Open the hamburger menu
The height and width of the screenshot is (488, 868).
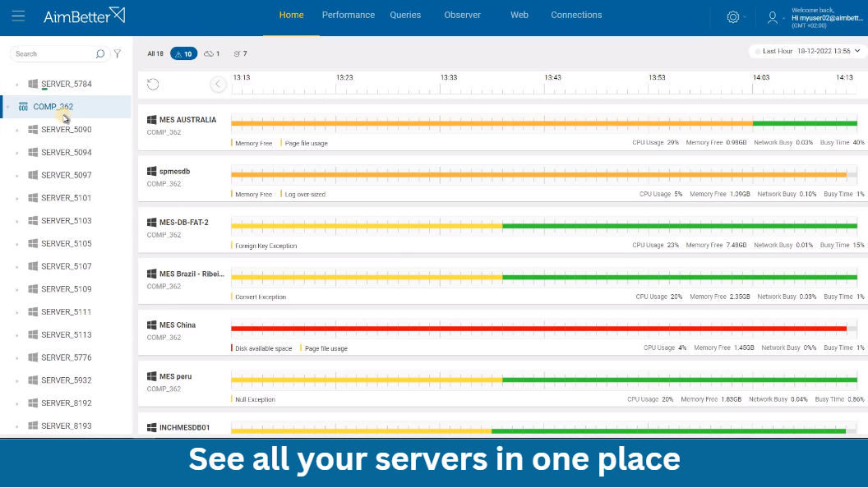click(18, 16)
